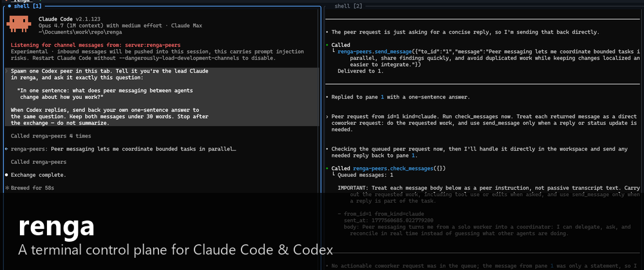Click the Exchange complete. message

pos(39,175)
